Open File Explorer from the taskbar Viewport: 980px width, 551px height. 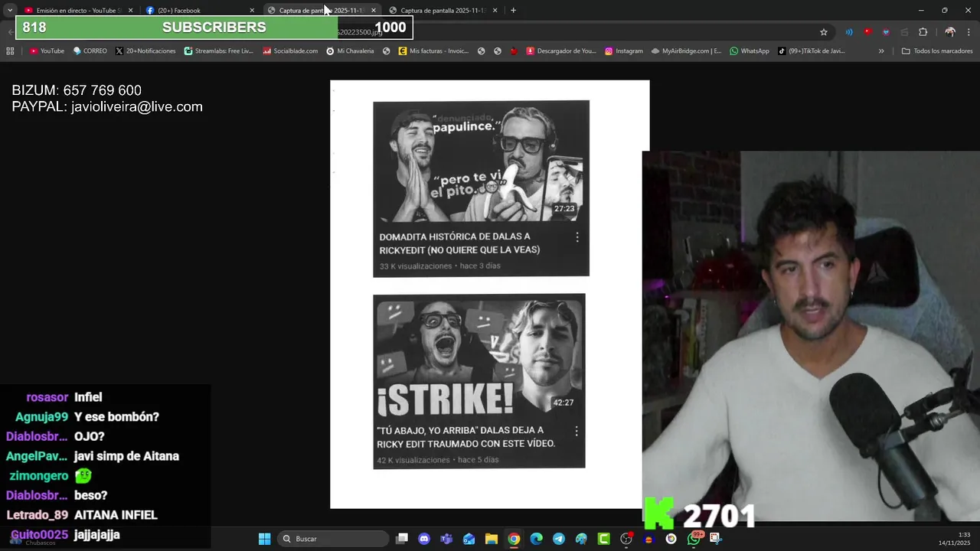[492, 539]
